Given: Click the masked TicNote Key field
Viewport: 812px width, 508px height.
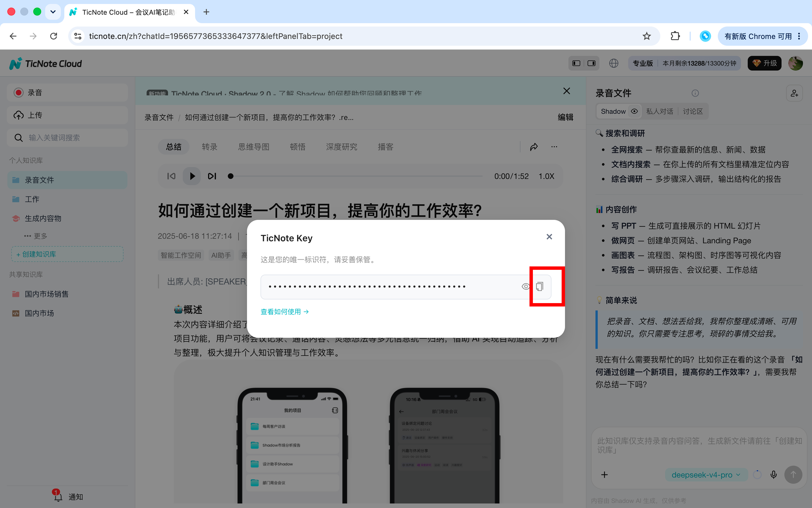Looking at the screenshot, I should coord(406,287).
